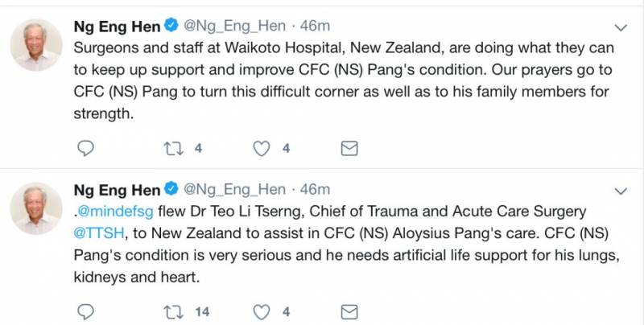This screenshot has height=325, width=644.
Task: Click the 46m timestamp on first tweet
Action: 315,25
